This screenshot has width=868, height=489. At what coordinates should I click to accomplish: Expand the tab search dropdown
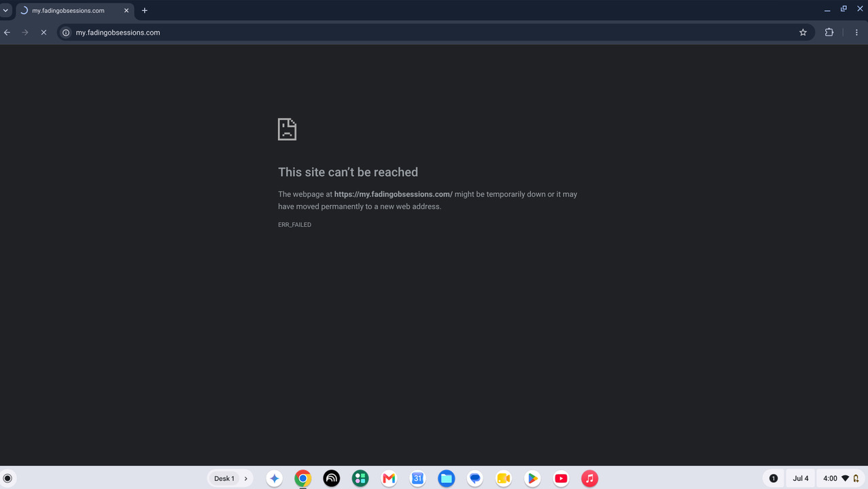(5, 10)
